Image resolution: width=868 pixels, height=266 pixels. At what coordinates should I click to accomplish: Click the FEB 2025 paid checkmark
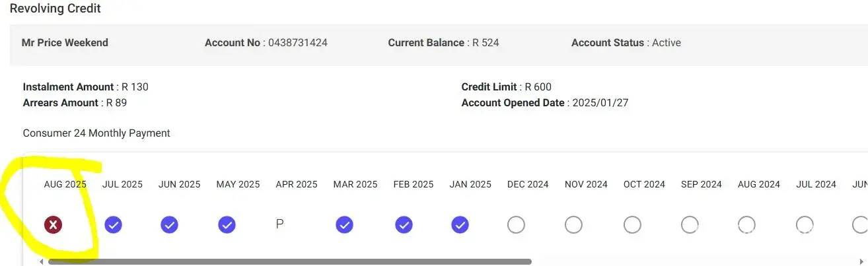[x=404, y=225]
